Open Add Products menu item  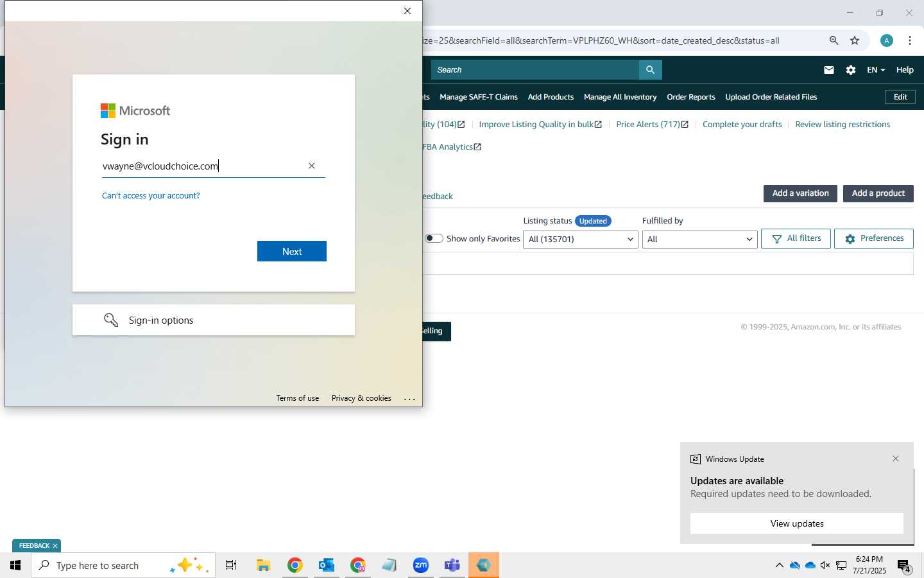pos(551,97)
